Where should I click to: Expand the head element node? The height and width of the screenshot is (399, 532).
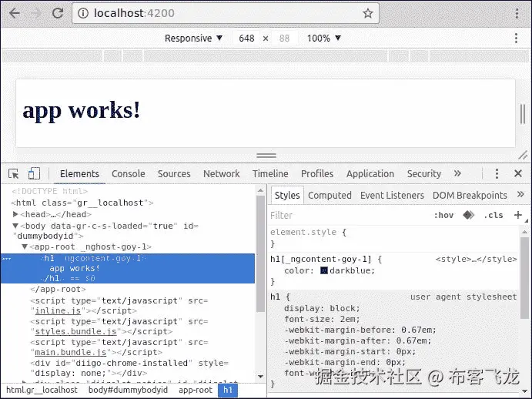point(15,214)
